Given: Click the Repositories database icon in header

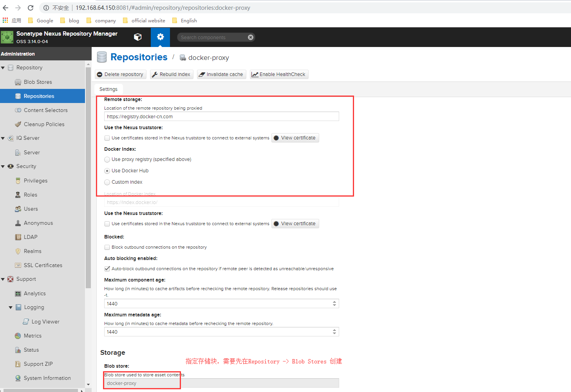Looking at the screenshot, I should (102, 57).
